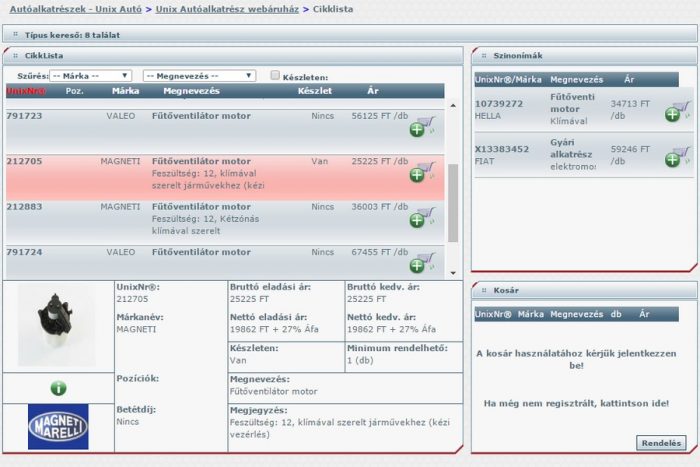Click synonym price 59246 FT
This screenshot has height=467, width=700.
(630, 155)
